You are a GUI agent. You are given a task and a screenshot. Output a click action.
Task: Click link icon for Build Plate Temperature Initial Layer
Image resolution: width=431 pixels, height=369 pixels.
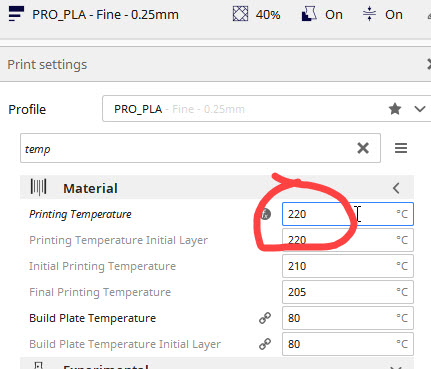click(x=265, y=344)
